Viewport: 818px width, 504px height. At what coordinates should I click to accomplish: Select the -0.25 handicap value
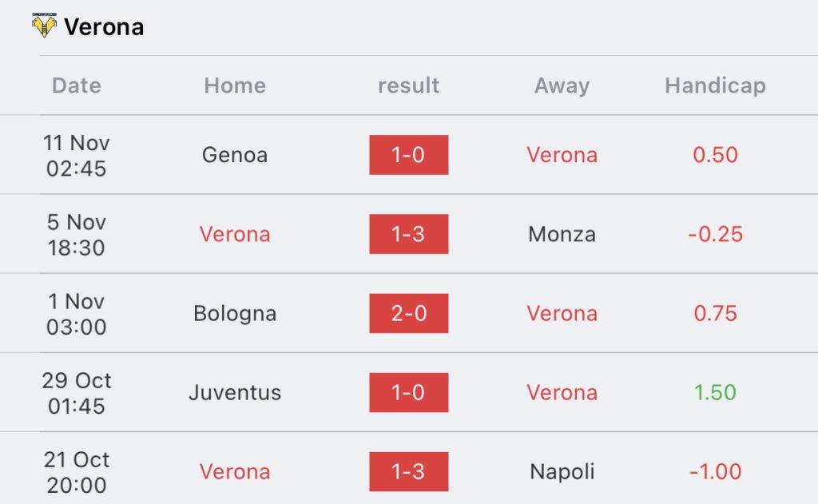pos(715,234)
